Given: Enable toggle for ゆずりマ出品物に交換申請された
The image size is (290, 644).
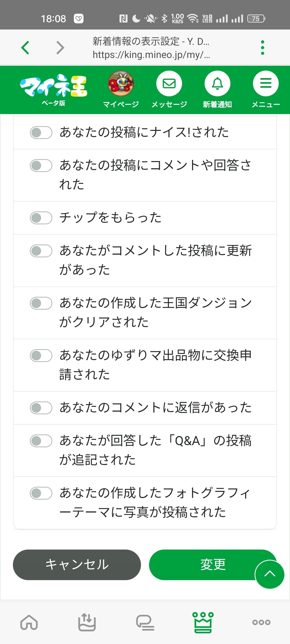Looking at the screenshot, I should [41, 356].
